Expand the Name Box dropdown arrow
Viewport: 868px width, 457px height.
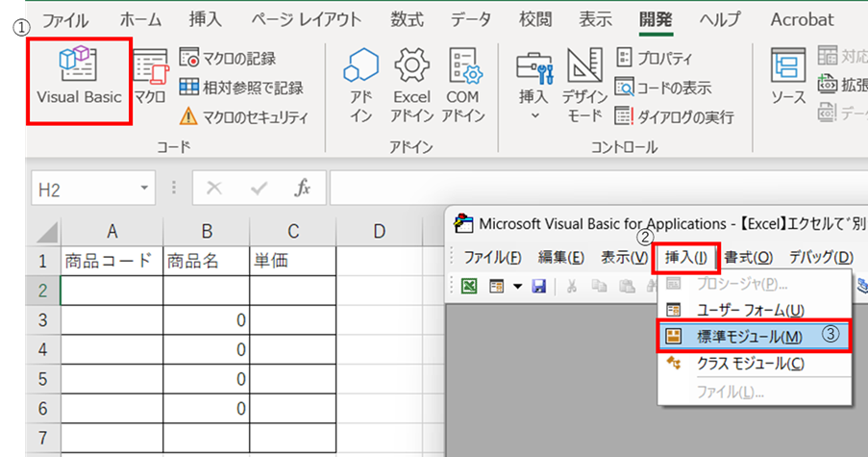coord(144,190)
